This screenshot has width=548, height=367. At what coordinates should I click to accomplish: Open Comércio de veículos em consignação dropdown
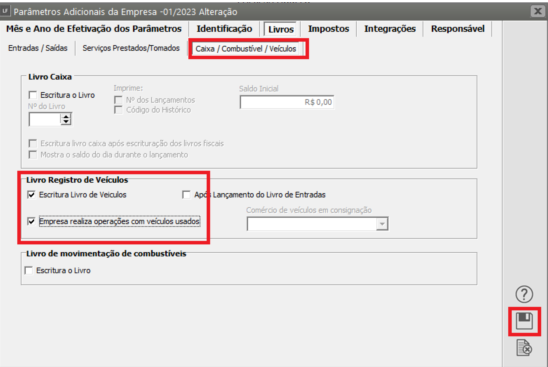point(382,224)
